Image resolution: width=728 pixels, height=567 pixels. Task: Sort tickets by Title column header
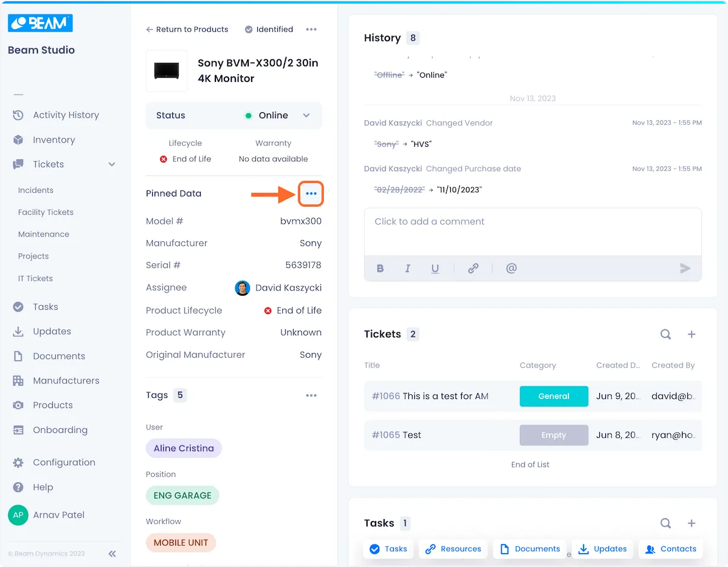click(x=372, y=365)
